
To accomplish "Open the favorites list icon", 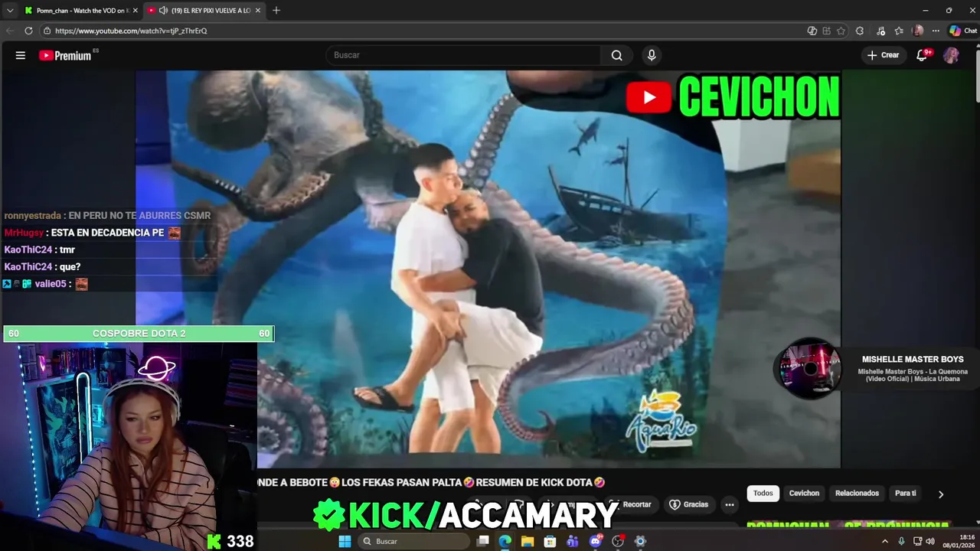I will [900, 31].
